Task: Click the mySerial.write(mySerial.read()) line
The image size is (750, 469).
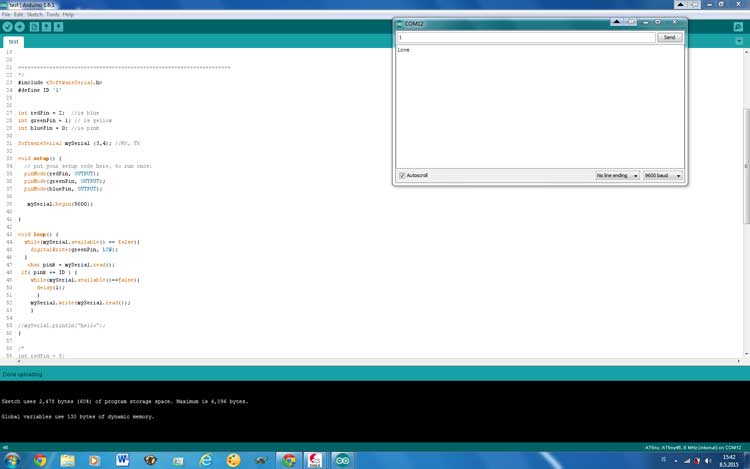Action: (x=80, y=303)
